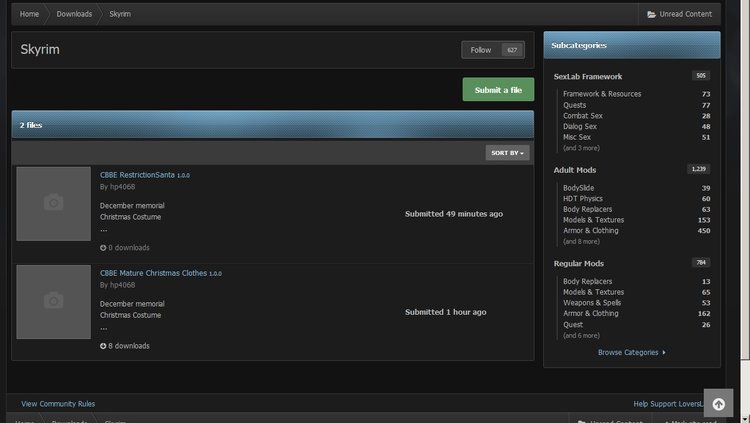This screenshot has width=750, height=423.
Task: Click the Subcategories panel header
Action: [x=632, y=45]
